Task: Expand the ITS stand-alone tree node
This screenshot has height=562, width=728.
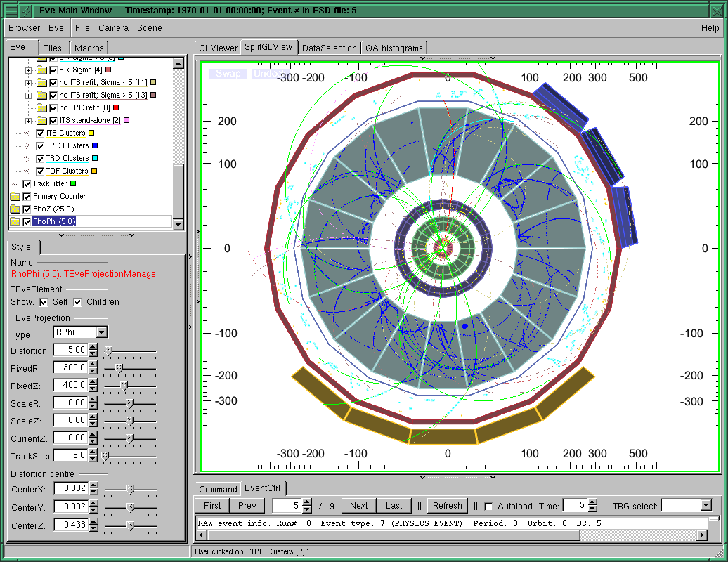Action: tap(29, 121)
